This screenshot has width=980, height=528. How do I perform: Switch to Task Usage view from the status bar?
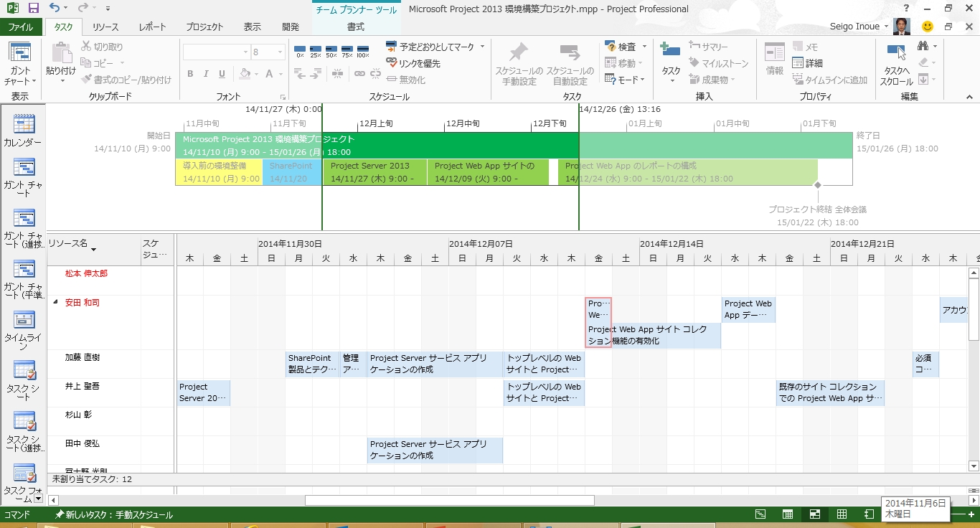tap(788, 514)
